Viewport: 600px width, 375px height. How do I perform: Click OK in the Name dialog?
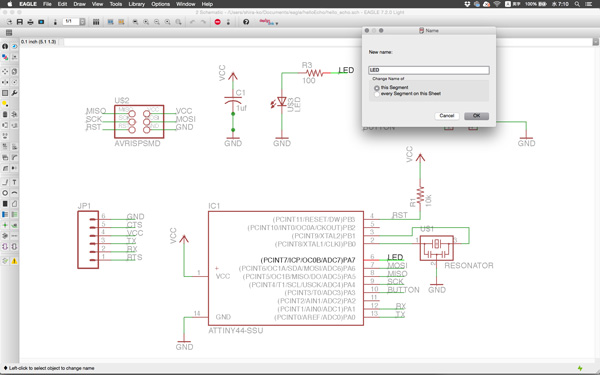[x=476, y=116]
